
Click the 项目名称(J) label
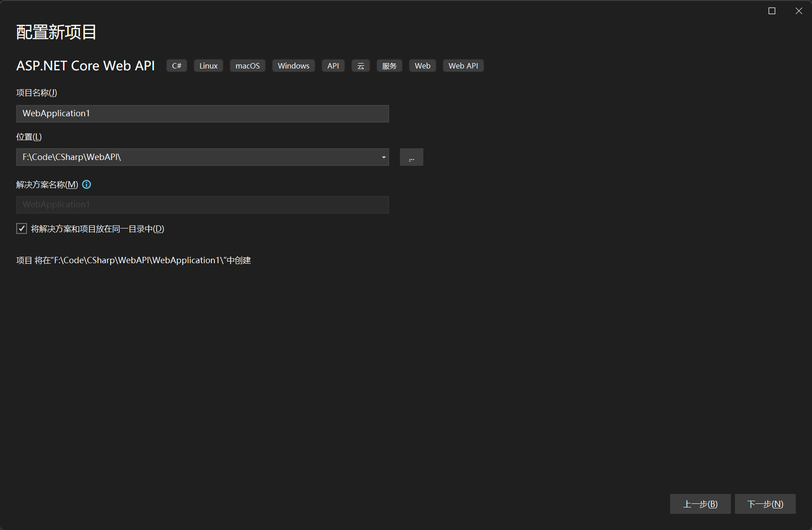(36, 93)
